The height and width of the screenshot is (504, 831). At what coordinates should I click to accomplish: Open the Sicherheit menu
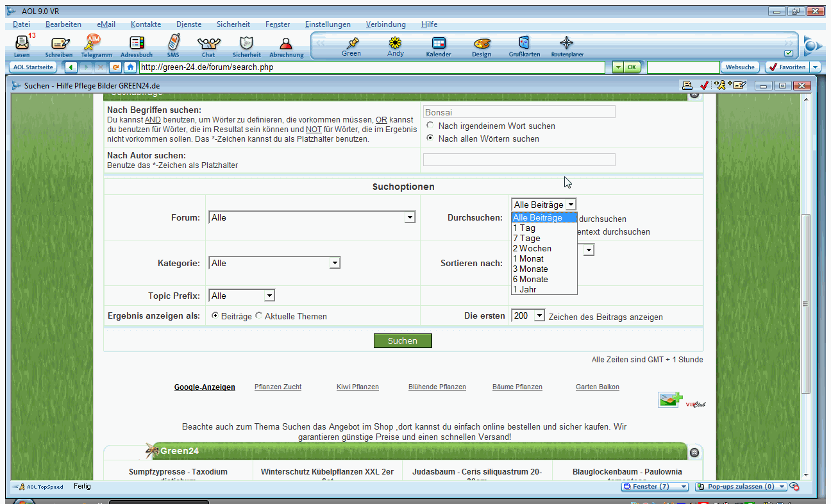pos(233,24)
